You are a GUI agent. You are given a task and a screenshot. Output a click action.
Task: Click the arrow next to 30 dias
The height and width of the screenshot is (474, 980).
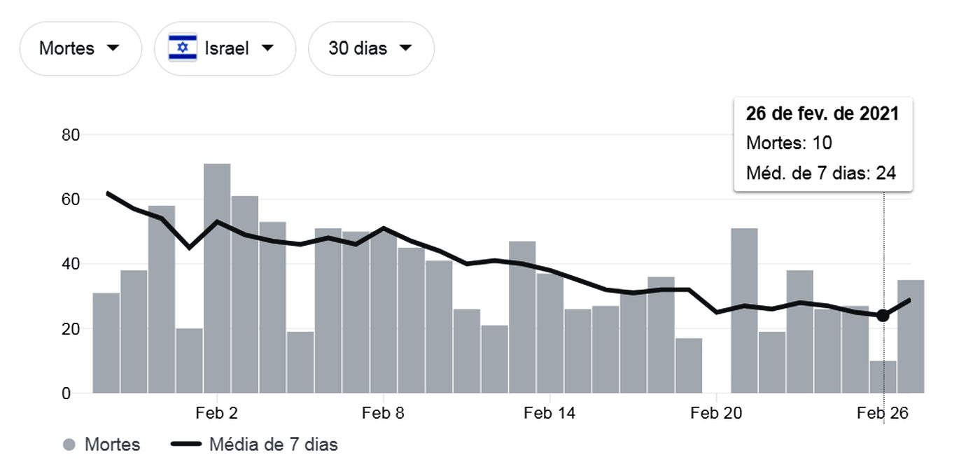pyautogui.click(x=405, y=48)
